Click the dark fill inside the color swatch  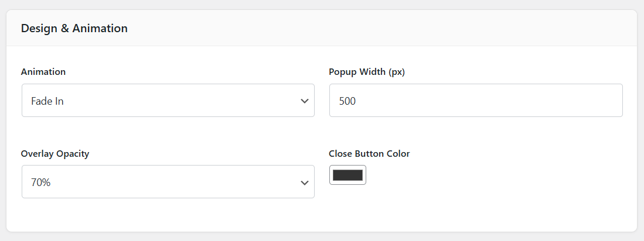coord(348,175)
